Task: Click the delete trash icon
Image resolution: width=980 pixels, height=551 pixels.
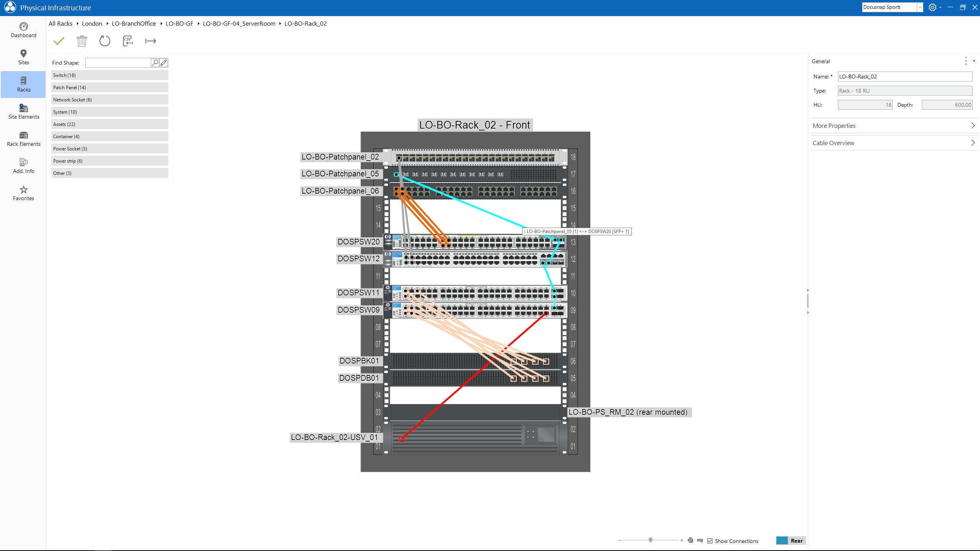Action: [82, 41]
